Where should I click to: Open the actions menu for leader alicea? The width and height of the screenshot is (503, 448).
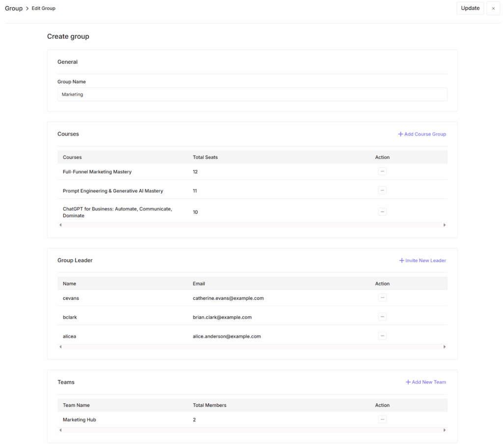[382, 336]
